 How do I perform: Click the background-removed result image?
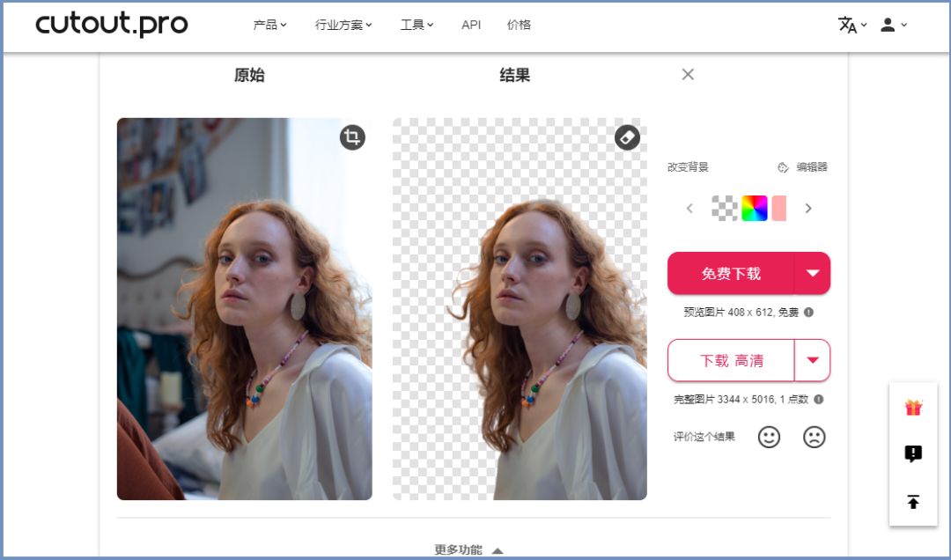point(520,309)
